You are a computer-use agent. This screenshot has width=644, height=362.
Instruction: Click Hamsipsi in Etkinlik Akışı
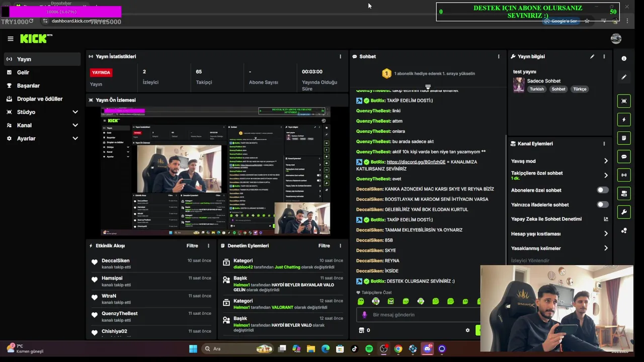coord(112,278)
